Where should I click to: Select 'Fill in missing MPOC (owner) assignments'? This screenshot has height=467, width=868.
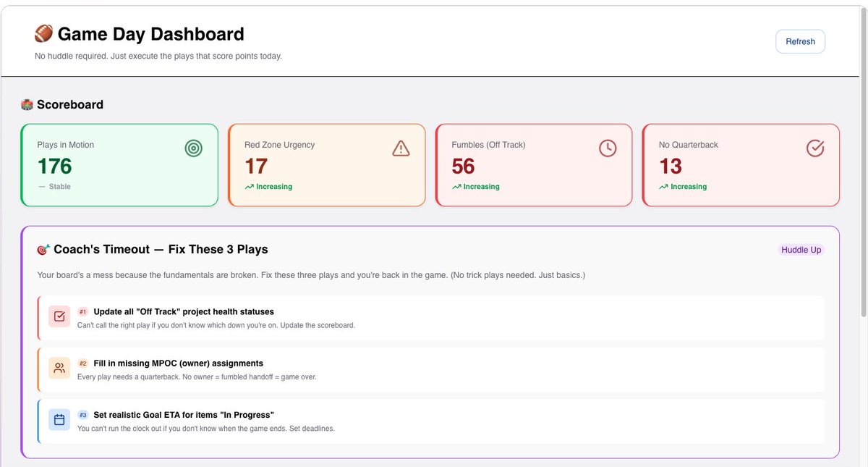coord(178,363)
